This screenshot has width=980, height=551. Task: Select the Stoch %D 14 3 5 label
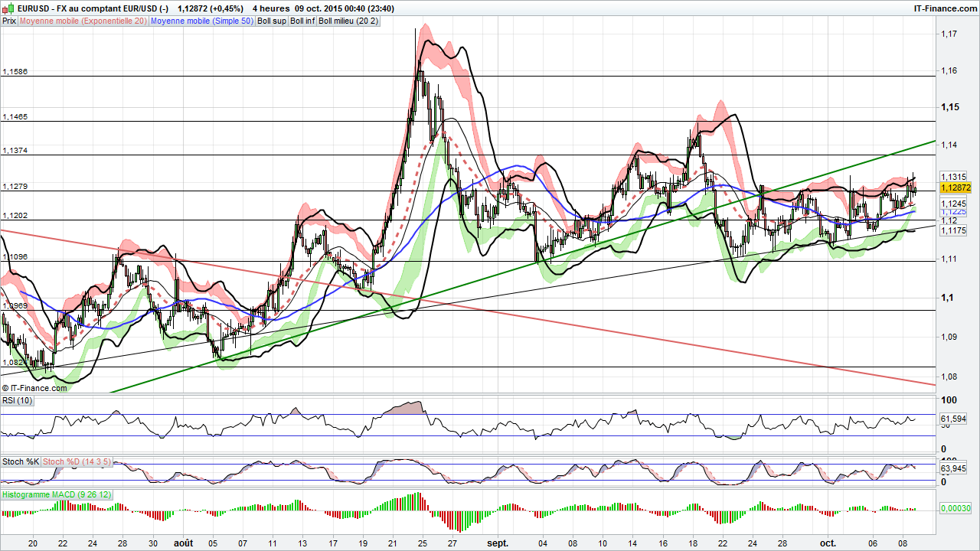tap(75, 461)
